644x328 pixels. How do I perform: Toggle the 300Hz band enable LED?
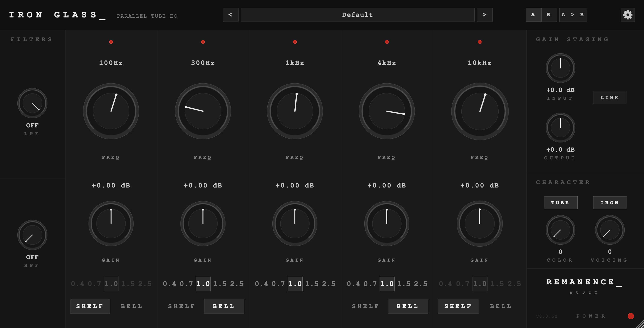coord(203,42)
